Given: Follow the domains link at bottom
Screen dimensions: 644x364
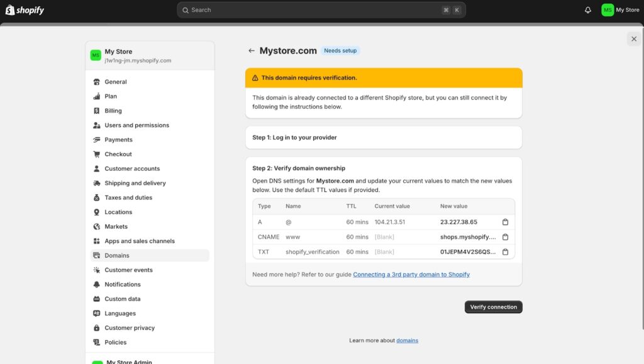Looking at the screenshot, I should point(407,341).
